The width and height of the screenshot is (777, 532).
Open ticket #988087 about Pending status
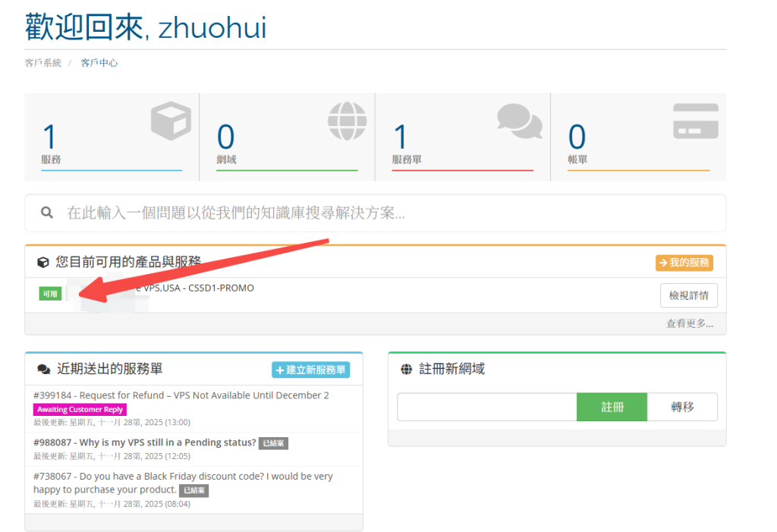(145, 442)
